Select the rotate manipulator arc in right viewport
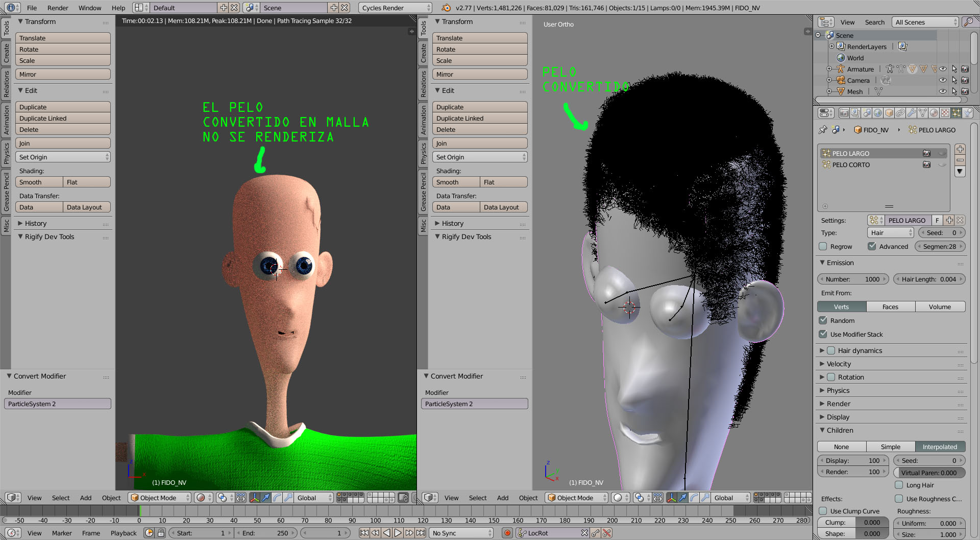Viewport: 980px width, 540px height. point(694,498)
